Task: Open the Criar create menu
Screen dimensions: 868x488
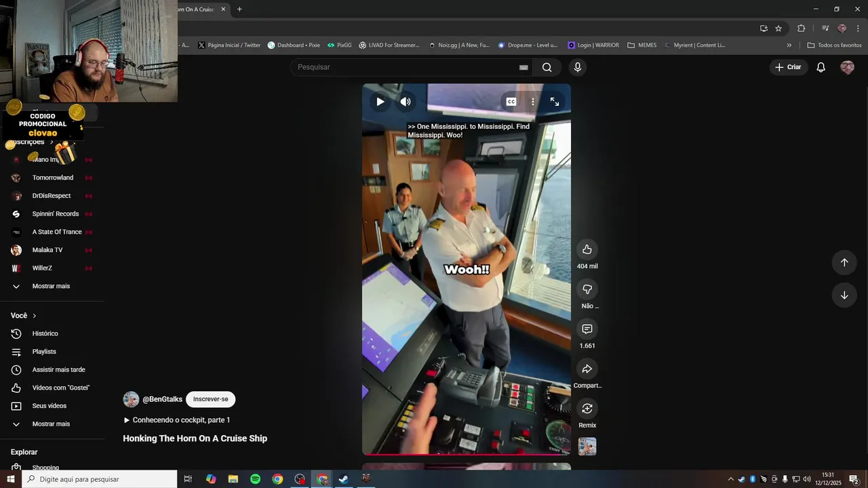Action: coord(789,67)
